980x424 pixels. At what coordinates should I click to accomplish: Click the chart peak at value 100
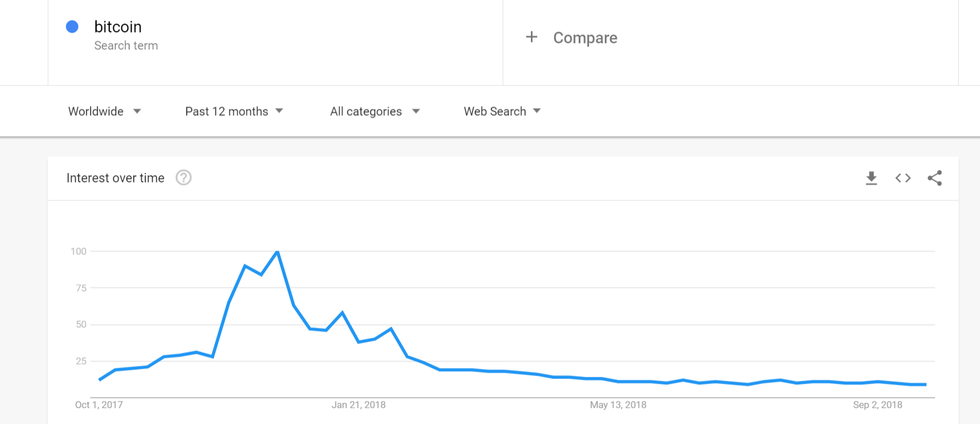278,252
